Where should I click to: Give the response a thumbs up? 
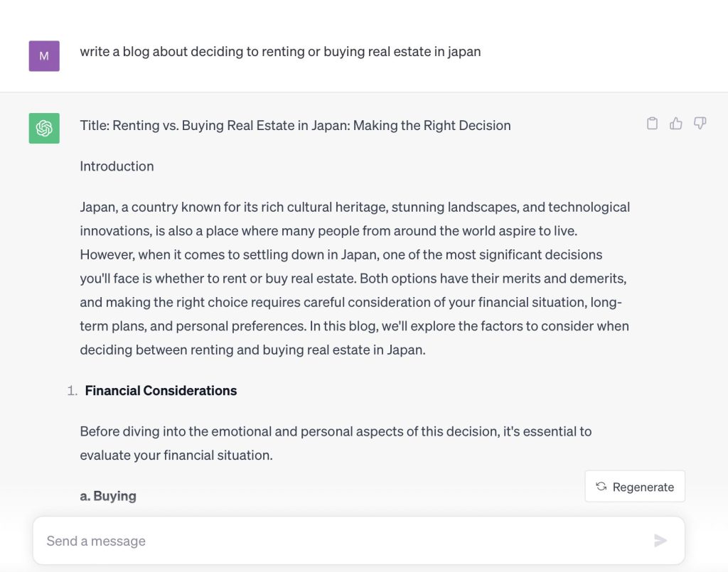pos(676,124)
